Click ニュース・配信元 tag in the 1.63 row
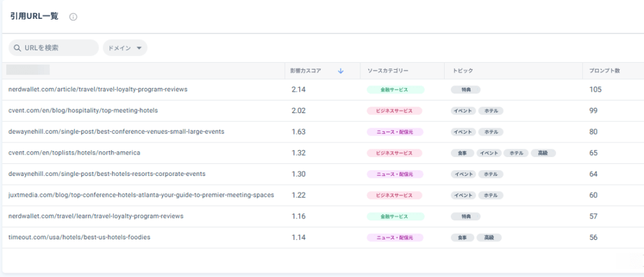644x277 pixels. [x=395, y=132]
